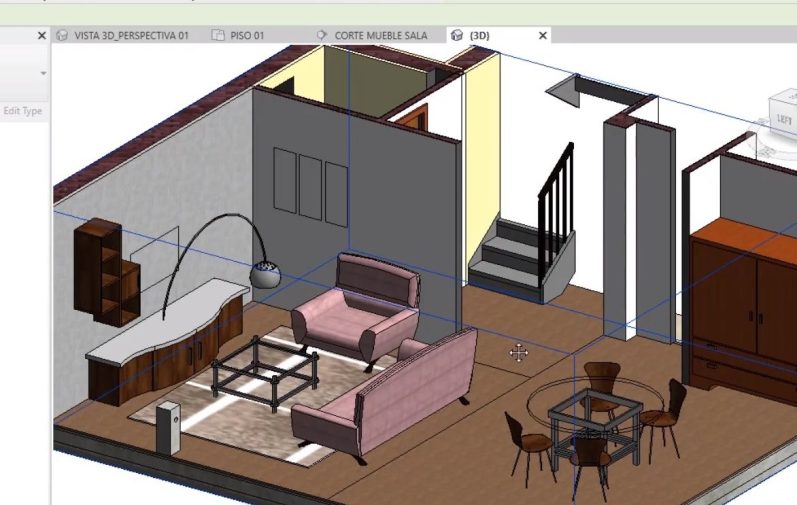Switch to the VISTA 3D_PERSPECTIVA 01 tab

(131, 35)
